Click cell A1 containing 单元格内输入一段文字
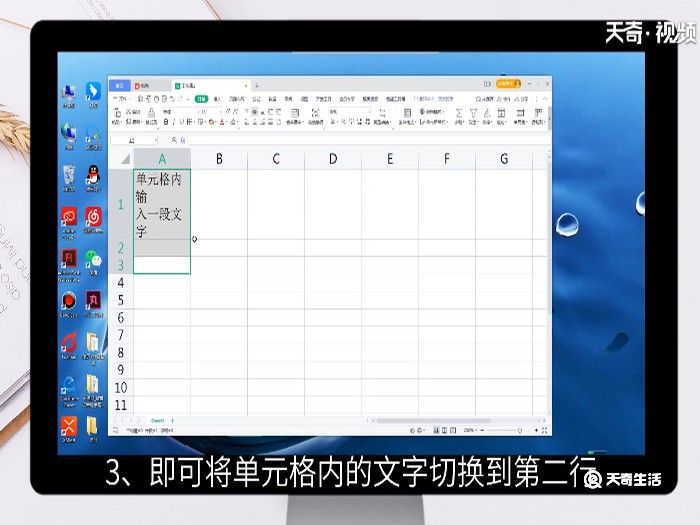This screenshot has height=525, width=700. click(162, 204)
